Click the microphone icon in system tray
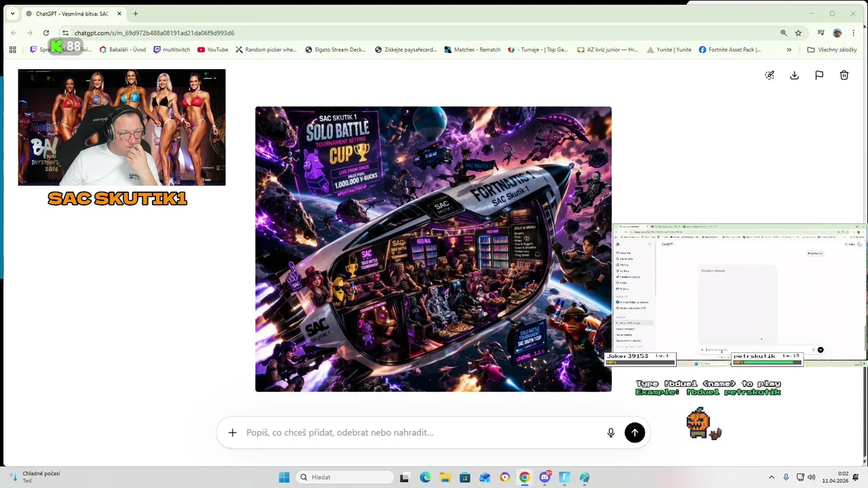This screenshot has width=868, height=488. (786, 477)
